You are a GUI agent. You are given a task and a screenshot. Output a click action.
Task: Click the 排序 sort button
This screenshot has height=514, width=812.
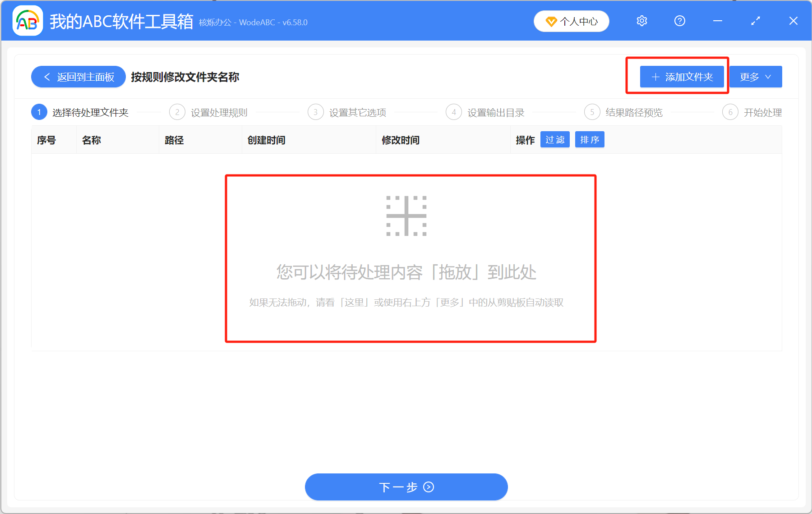tap(590, 140)
